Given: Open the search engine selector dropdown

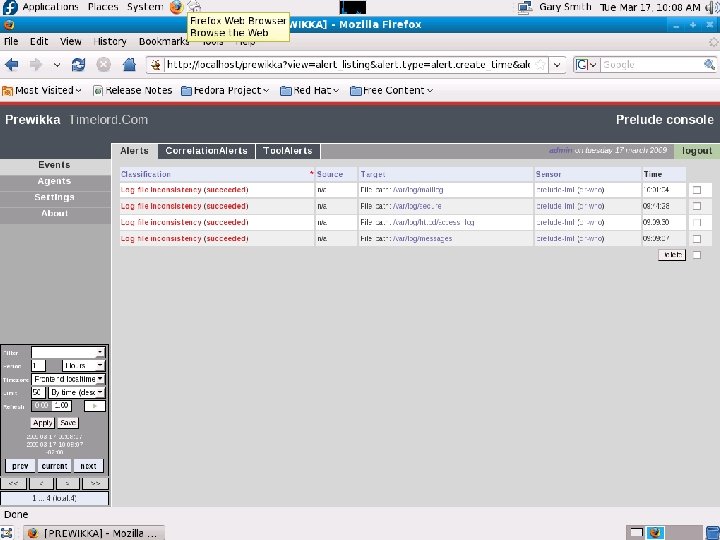Looking at the screenshot, I should coord(586,65).
